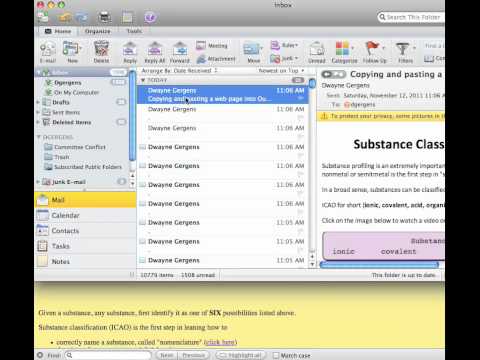Select the Dgergens inbox folder
Viewport: 480px width, 360px height.
pyautogui.click(x=68, y=82)
